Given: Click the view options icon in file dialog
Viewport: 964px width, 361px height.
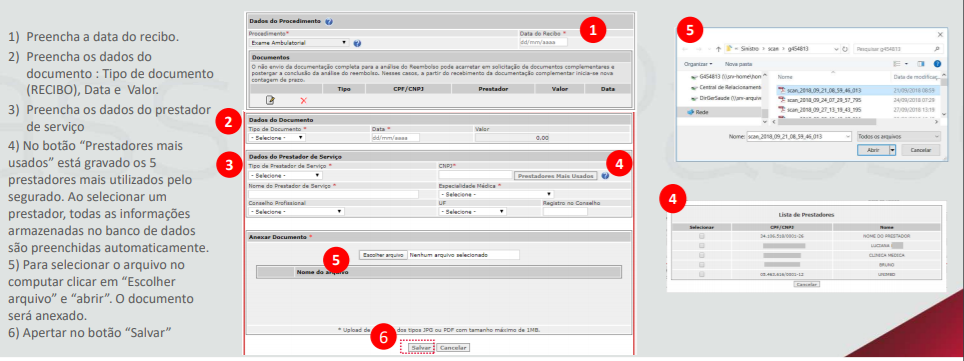Looking at the screenshot, I should (x=897, y=63).
